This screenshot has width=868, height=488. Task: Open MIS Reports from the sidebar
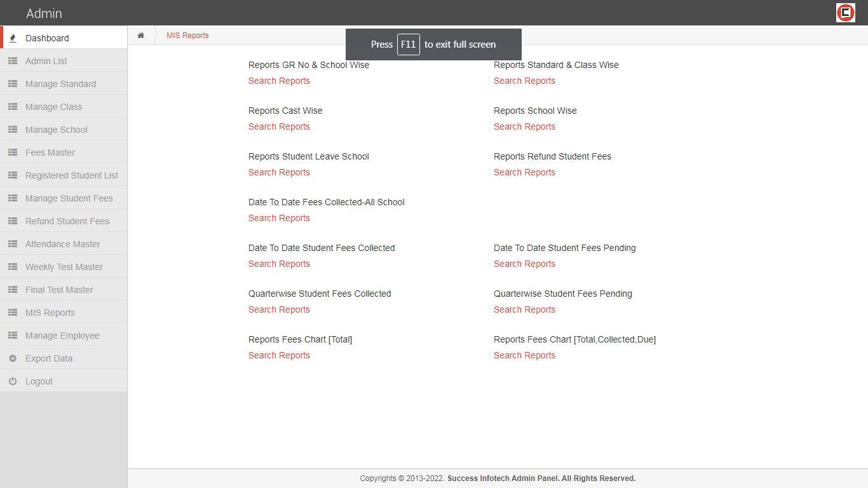point(50,313)
